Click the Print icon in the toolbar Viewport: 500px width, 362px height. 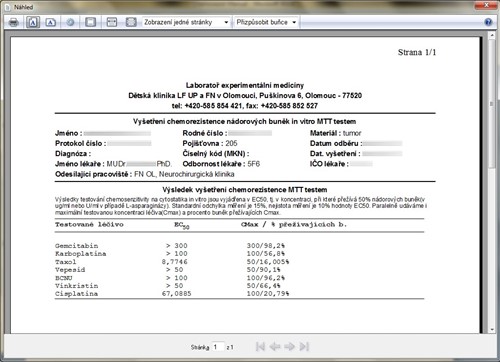(x=13, y=22)
